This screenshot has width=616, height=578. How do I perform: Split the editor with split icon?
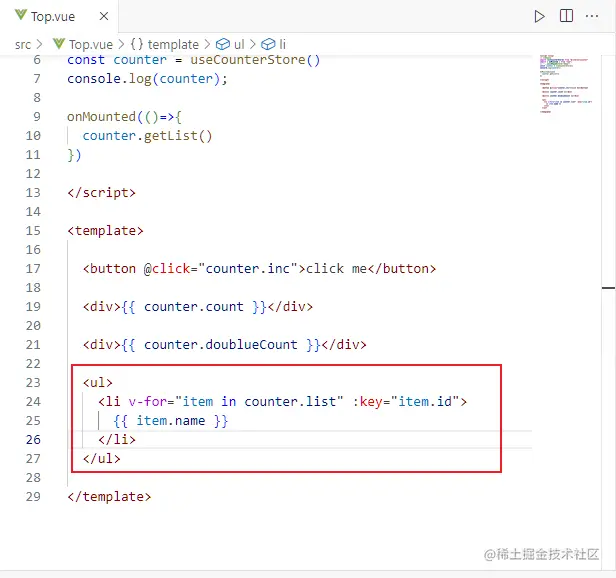[x=566, y=16]
